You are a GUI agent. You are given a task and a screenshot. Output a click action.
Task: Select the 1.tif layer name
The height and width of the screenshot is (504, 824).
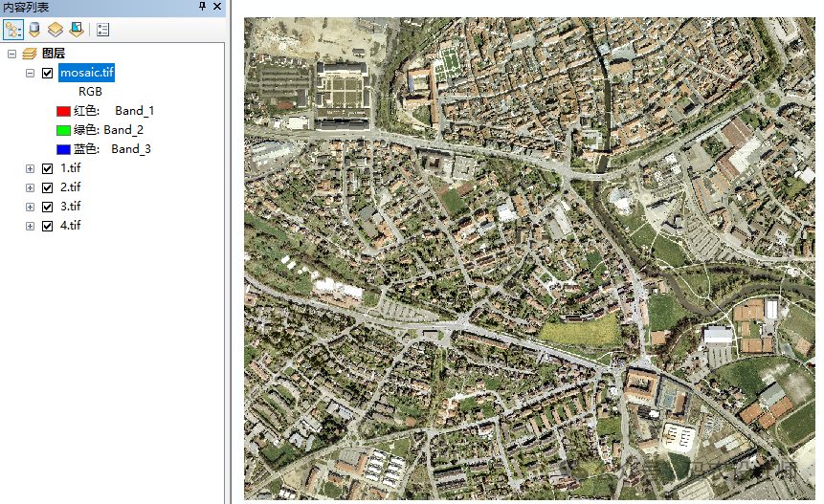coord(70,168)
